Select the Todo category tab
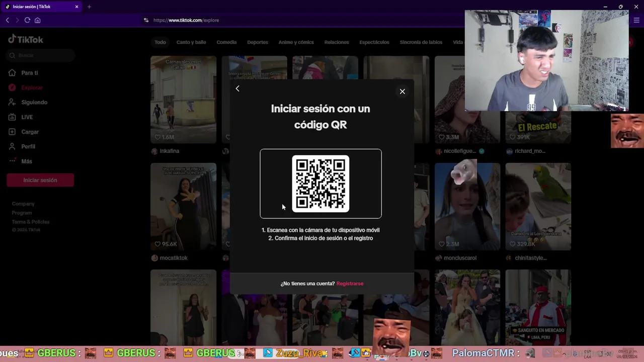Viewport: 644px width, 362px height. (x=160, y=42)
